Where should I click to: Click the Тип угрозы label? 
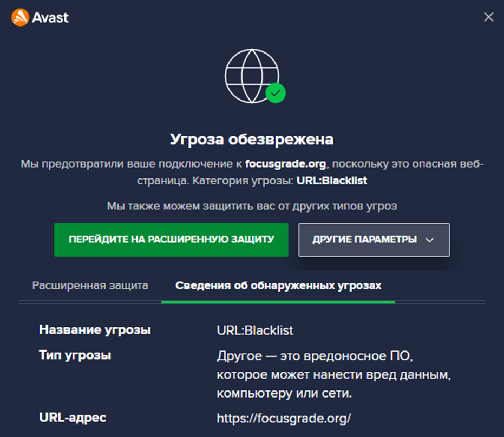75,355
